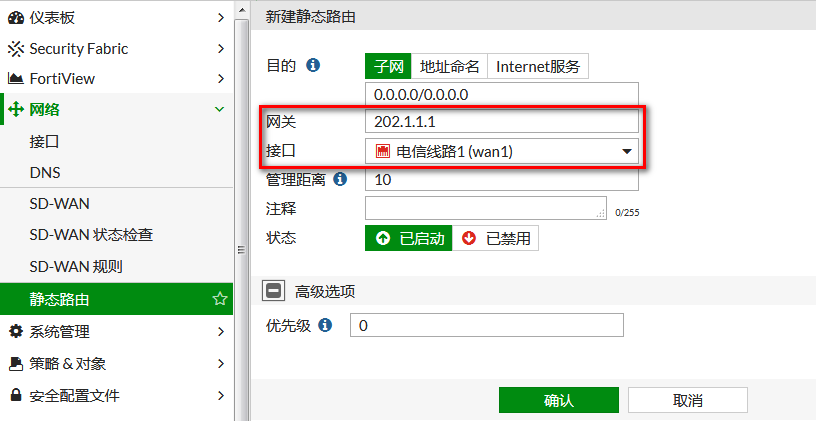
Task: Select the Internet服务 tab
Action: pyautogui.click(x=539, y=67)
